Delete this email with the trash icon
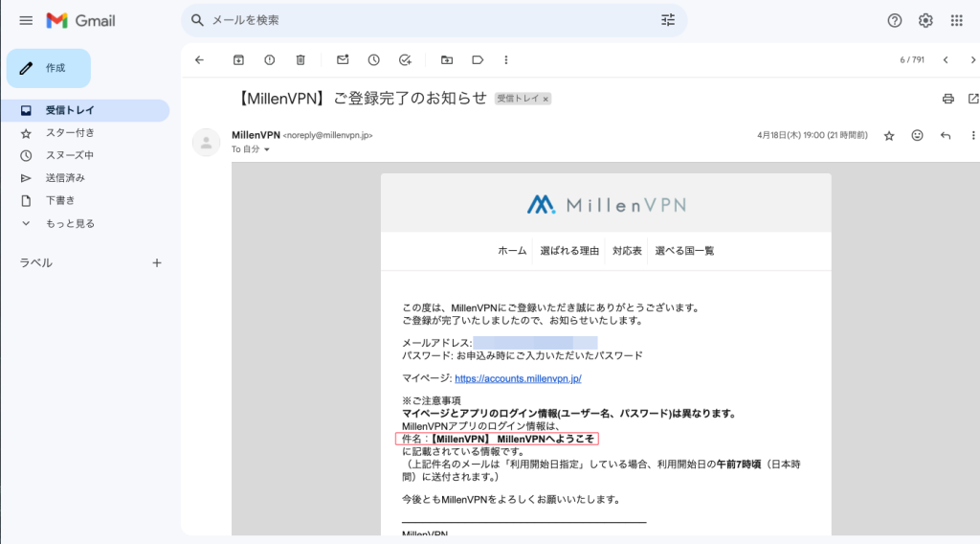The height and width of the screenshot is (544, 980). pyautogui.click(x=301, y=59)
